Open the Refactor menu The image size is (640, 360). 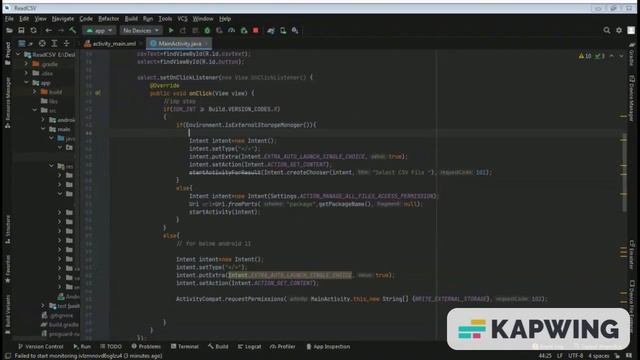[x=109, y=19]
